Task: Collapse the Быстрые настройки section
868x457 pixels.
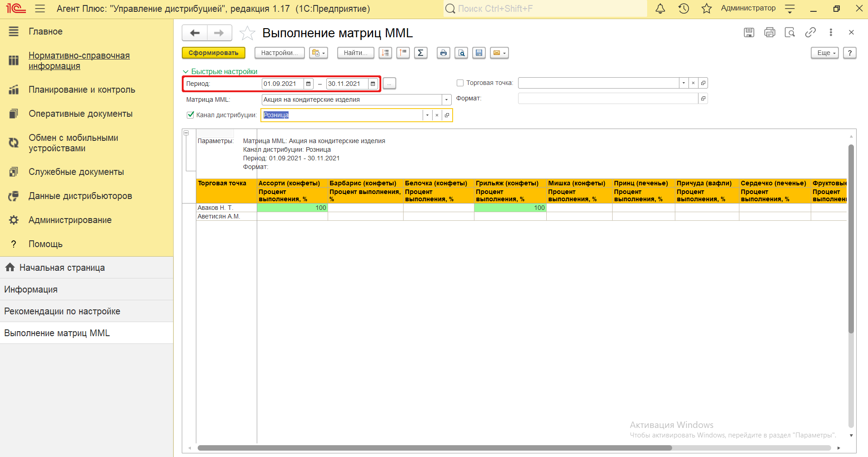Action: click(x=220, y=71)
